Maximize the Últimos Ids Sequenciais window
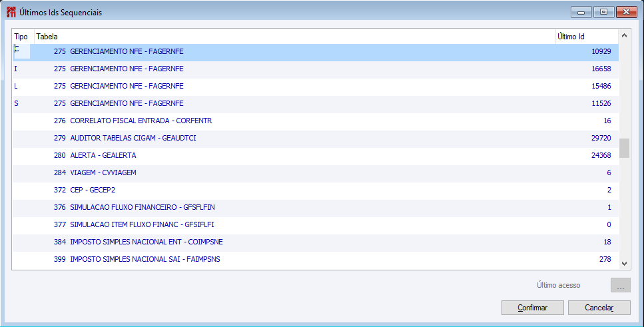This screenshot has height=327, width=644. click(604, 12)
